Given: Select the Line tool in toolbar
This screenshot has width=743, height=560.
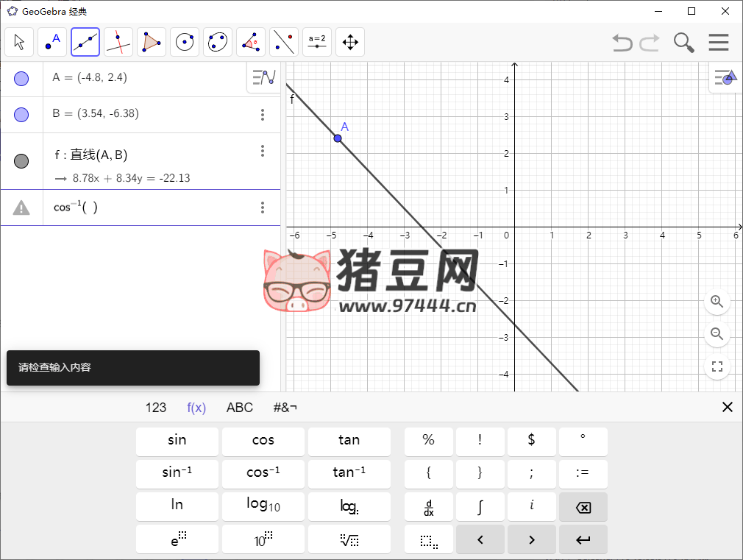Looking at the screenshot, I should click(x=85, y=42).
